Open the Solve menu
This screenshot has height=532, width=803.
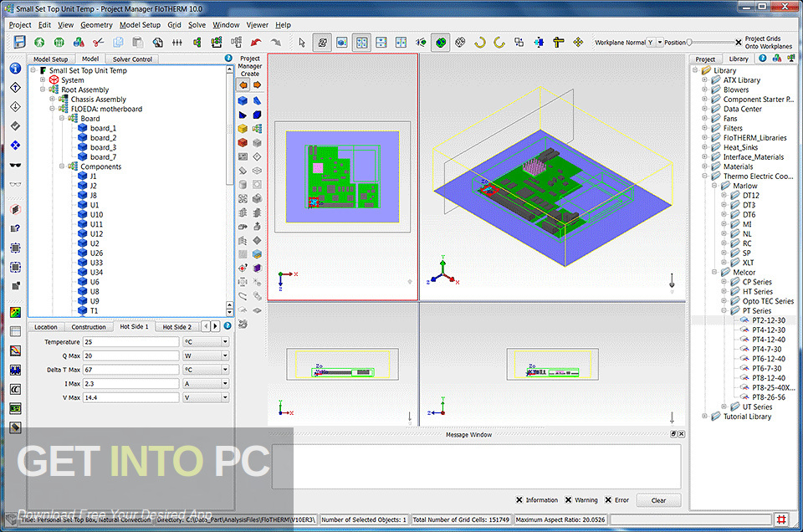click(197, 24)
